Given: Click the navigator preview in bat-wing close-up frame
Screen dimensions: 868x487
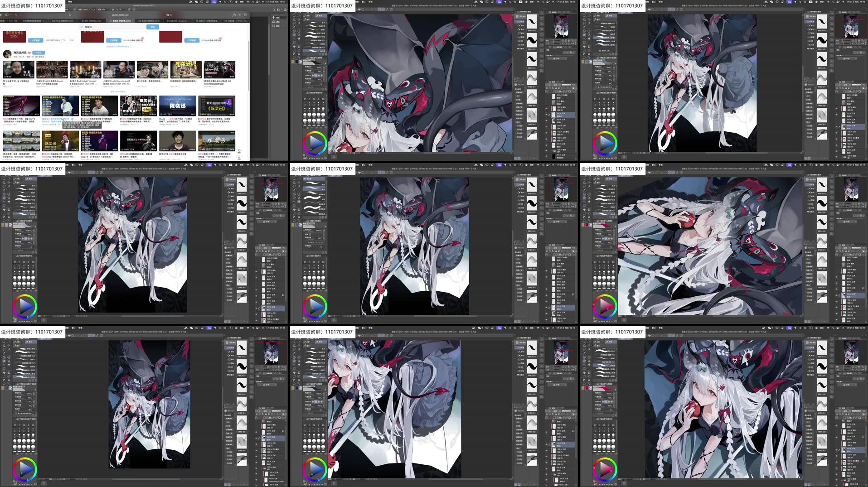Looking at the screenshot, I should [x=561, y=26].
